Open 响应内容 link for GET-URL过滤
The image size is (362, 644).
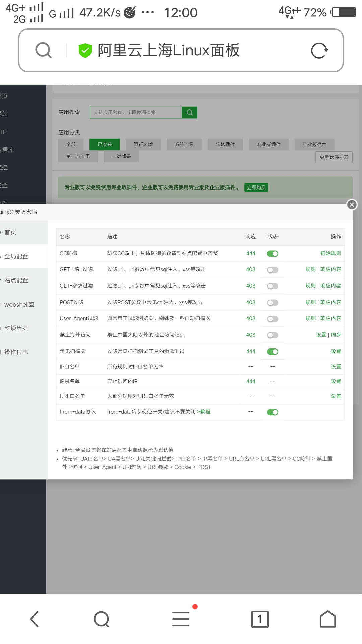330,269
